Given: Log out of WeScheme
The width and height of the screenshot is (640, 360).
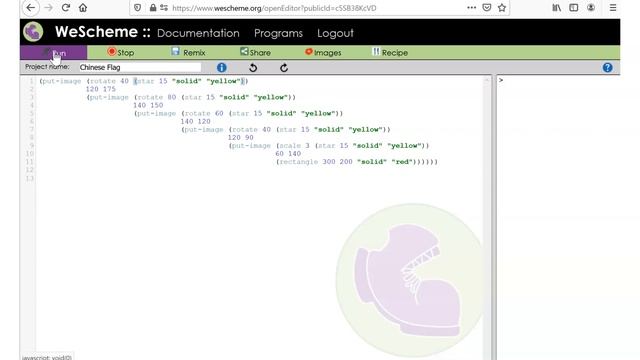Looking at the screenshot, I should pyautogui.click(x=336, y=33).
